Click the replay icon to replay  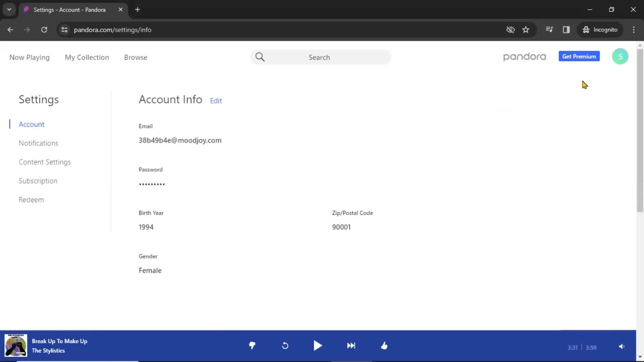(x=285, y=346)
